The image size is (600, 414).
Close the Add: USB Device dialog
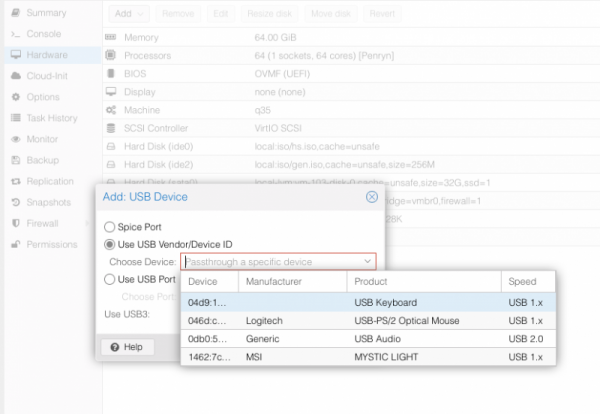tap(372, 197)
